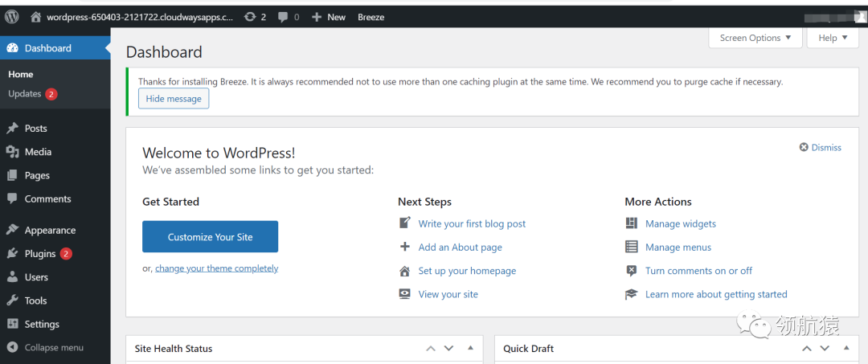
Task: Open the user avatar in admin bar
Action: coord(860,17)
